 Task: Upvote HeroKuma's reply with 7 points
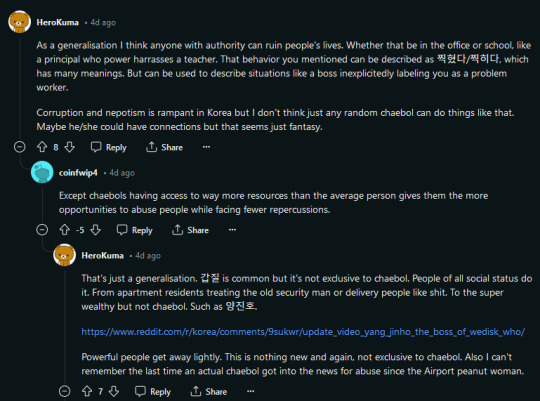(x=87, y=391)
